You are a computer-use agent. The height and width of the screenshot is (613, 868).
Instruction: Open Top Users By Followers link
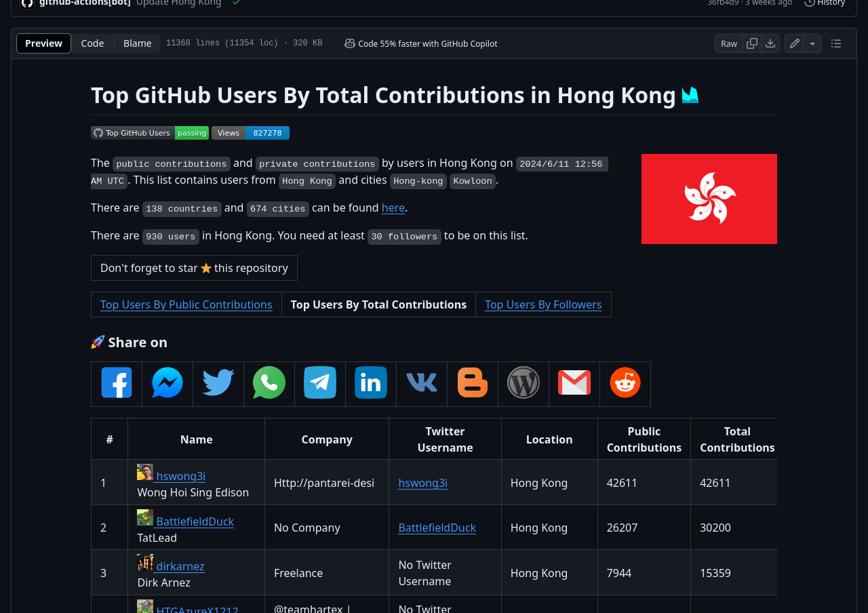[x=543, y=304]
